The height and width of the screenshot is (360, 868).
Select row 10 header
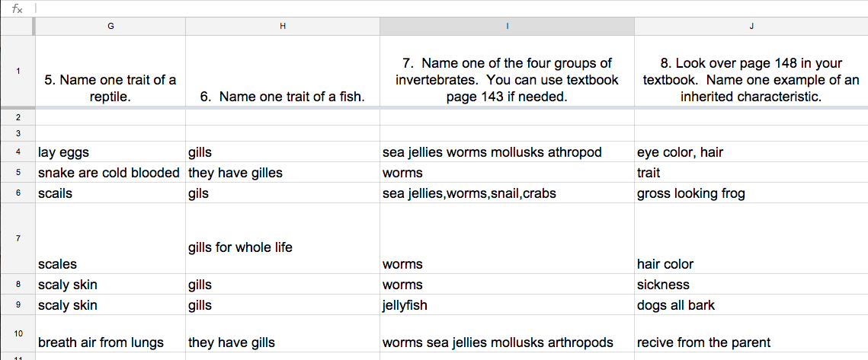[x=18, y=333]
